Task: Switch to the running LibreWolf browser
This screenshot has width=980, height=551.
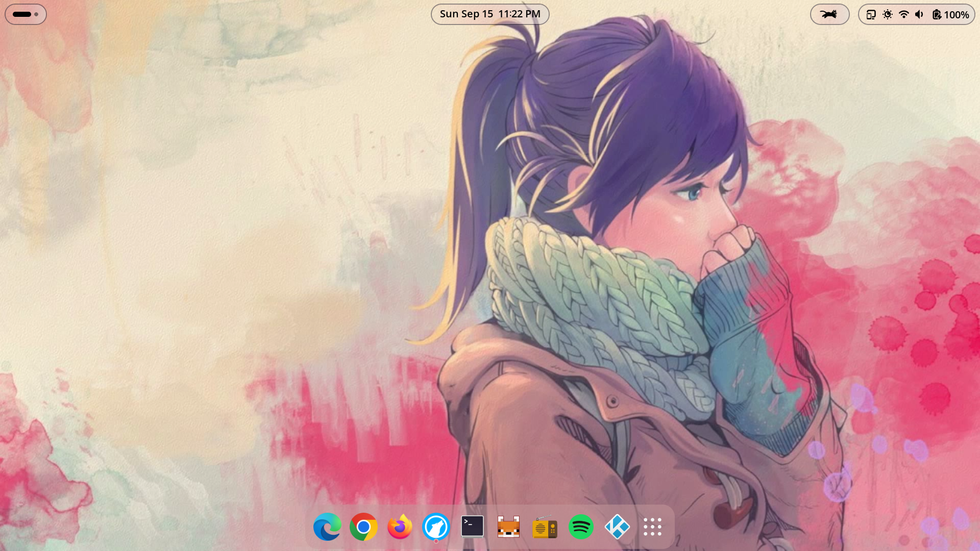Action: tap(436, 527)
